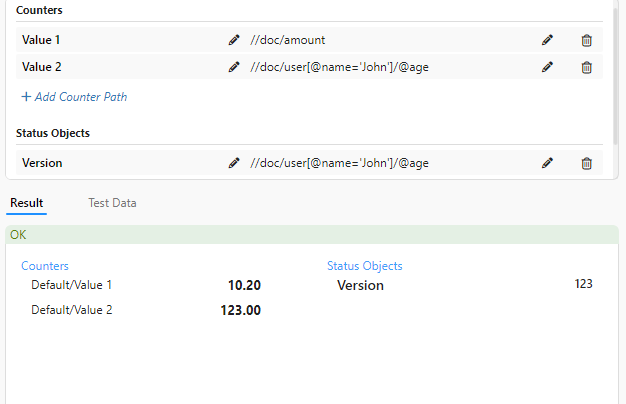
Task: Click the 10.20 result value
Action: [244, 285]
